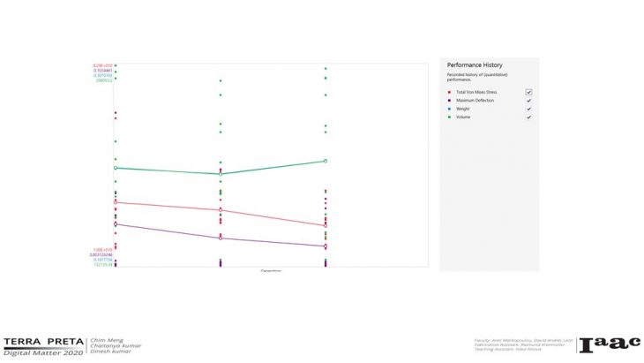Select green line marker at last generation
Viewport: 644px width, 363px height.
326,161
